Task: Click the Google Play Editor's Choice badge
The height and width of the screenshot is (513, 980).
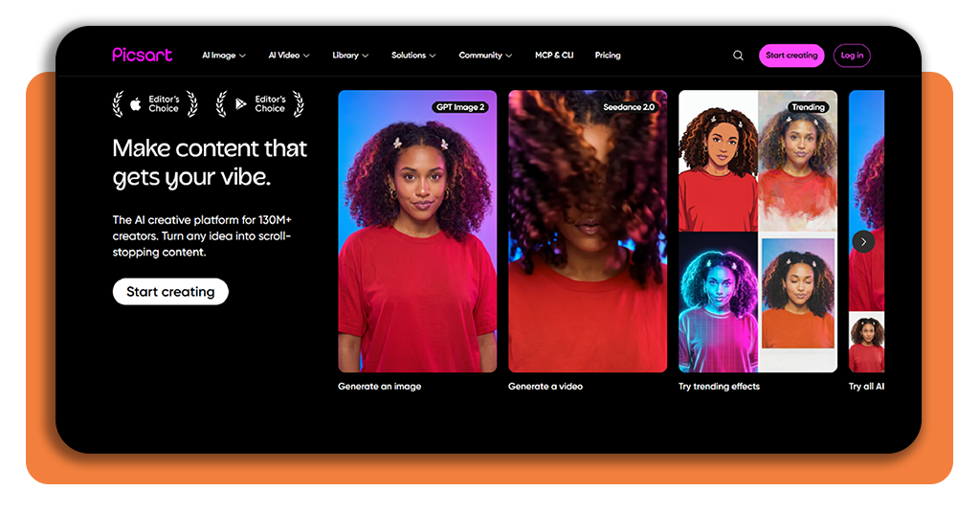Action: point(260,103)
